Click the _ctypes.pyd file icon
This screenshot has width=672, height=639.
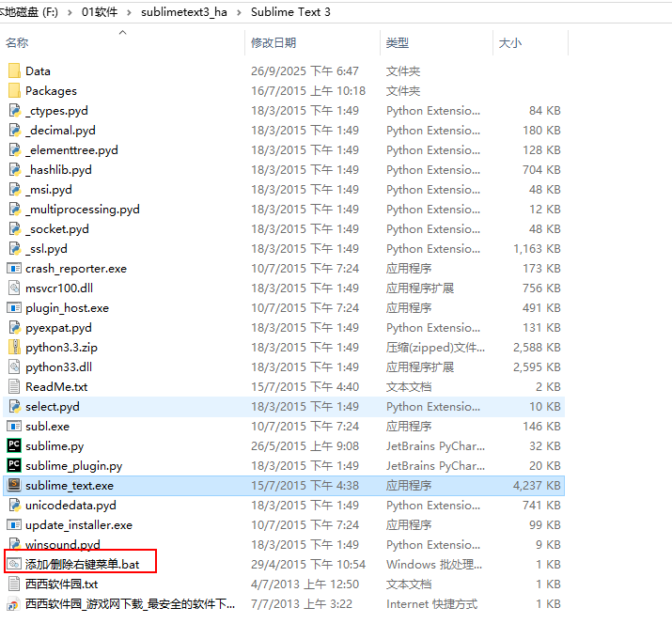click(14, 110)
